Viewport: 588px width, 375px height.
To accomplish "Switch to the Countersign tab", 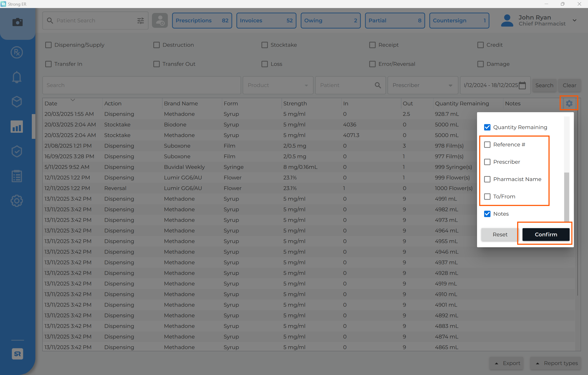I will point(459,21).
